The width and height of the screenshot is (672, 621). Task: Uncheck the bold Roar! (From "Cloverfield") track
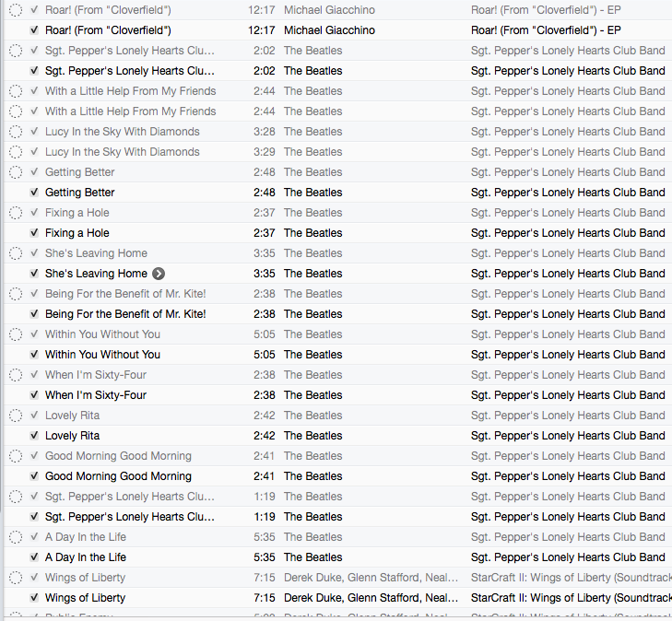pyautogui.click(x=34, y=30)
